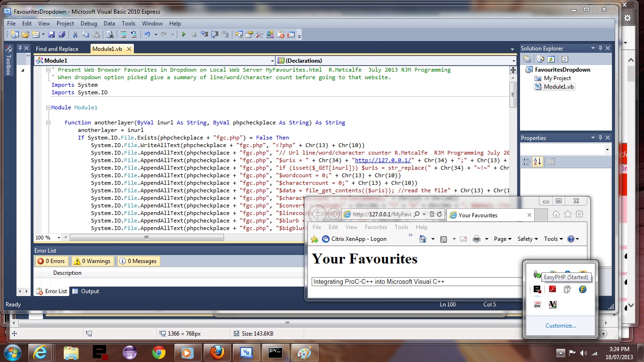
Task: Click Alphabetical sort icon in Properties panel
Action: pyautogui.click(x=537, y=162)
